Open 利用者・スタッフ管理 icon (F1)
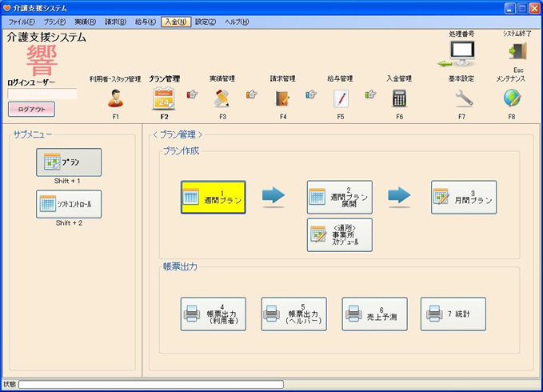Viewport: 543px width, 392px height. [x=115, y=98]
